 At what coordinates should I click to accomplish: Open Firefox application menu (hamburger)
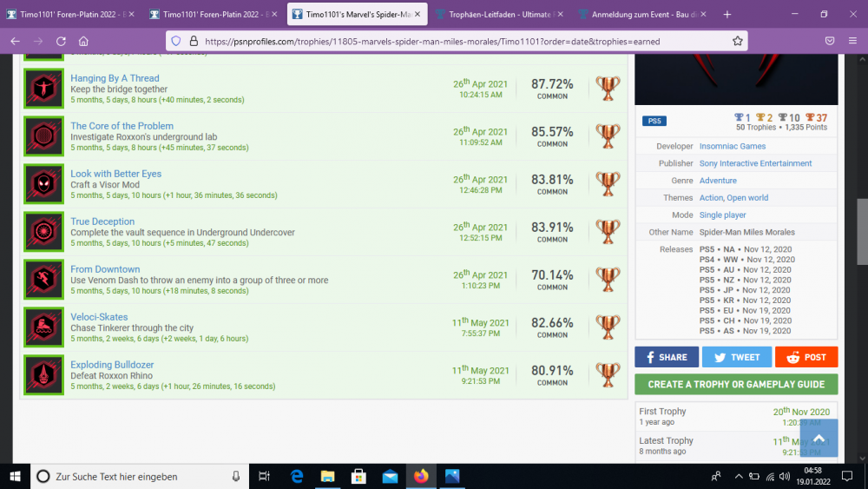tap(852, 41)
